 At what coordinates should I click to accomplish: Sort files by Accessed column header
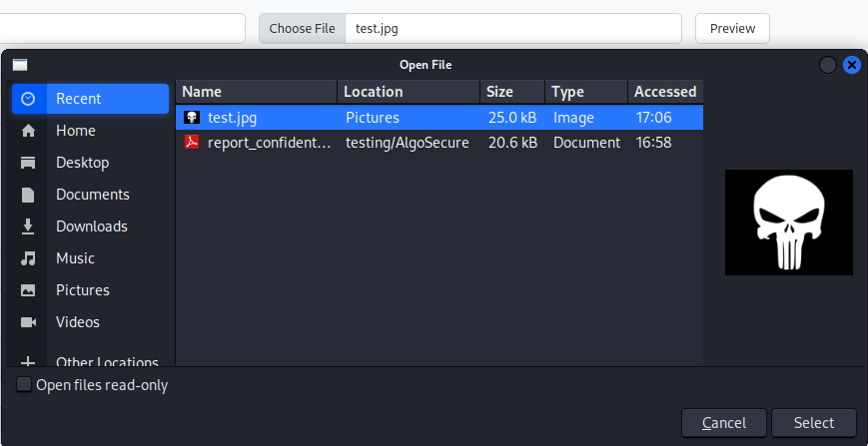coord(665,92)
